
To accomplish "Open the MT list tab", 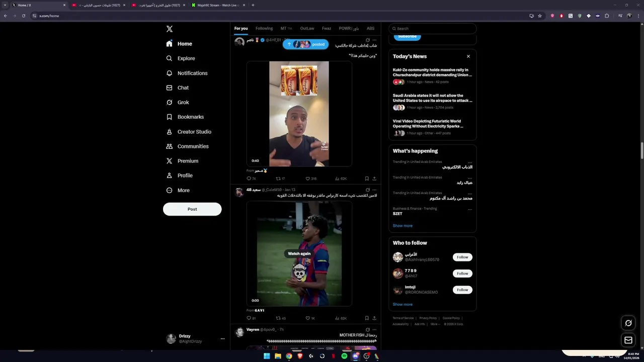I will [x=286, y=29].
